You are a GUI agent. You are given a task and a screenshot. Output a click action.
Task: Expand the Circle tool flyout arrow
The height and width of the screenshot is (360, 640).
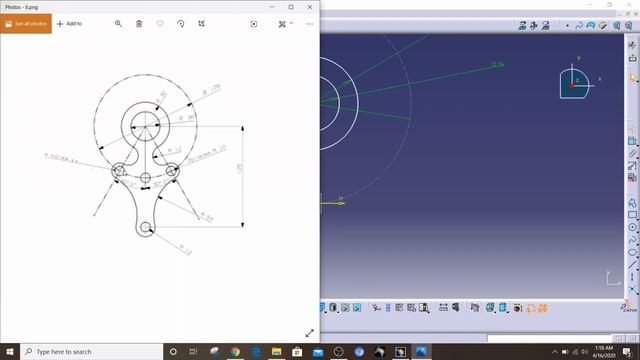click(x=637, y=231)
